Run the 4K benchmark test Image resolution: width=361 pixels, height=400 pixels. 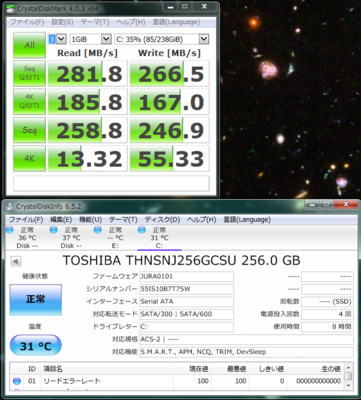coord(29,158)
